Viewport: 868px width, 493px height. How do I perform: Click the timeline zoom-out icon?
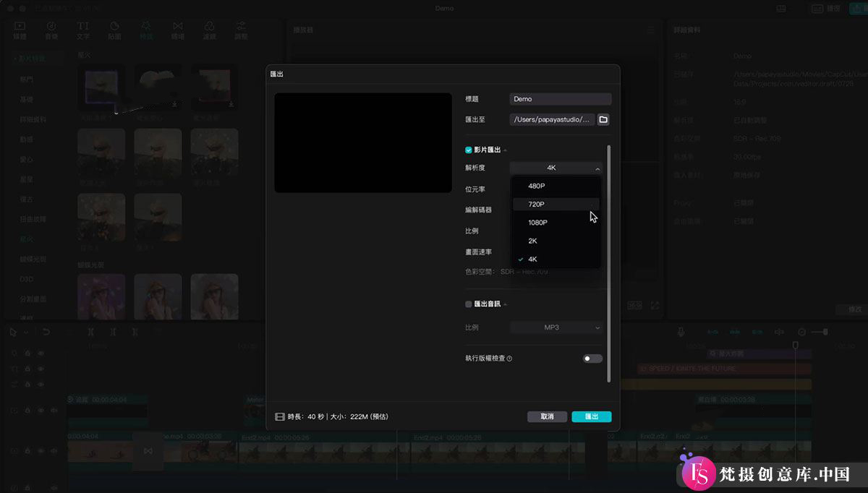801,332
